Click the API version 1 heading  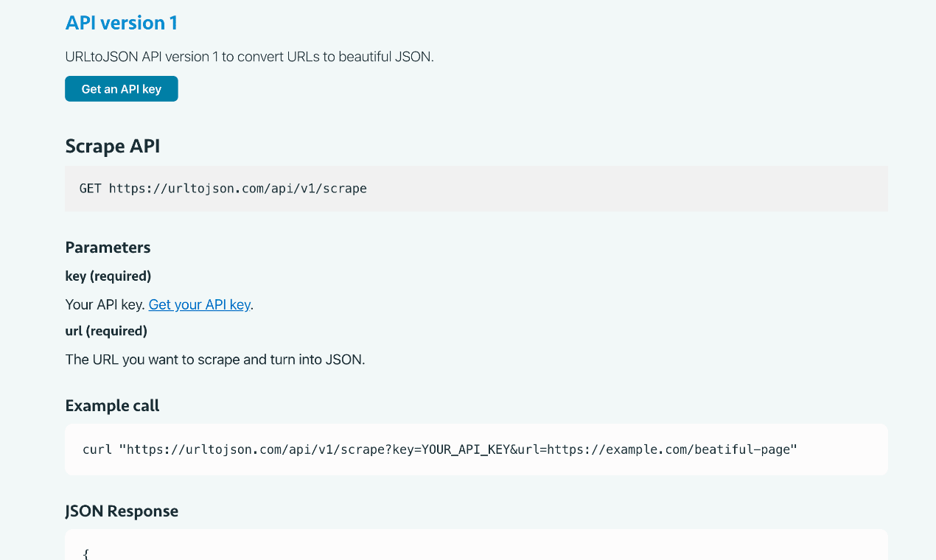coord(121,23)
